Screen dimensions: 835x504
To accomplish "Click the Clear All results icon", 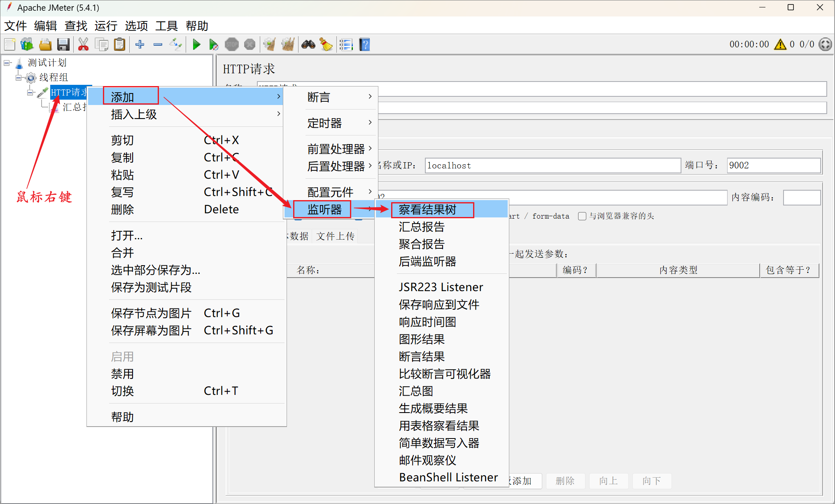I will (288, 44).
